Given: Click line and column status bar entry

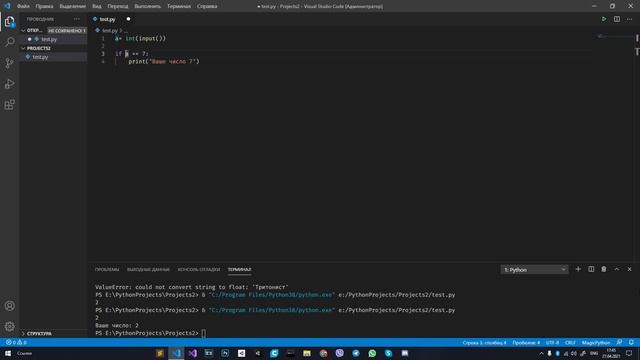Looking at the screenshot, I should (484, 342).
